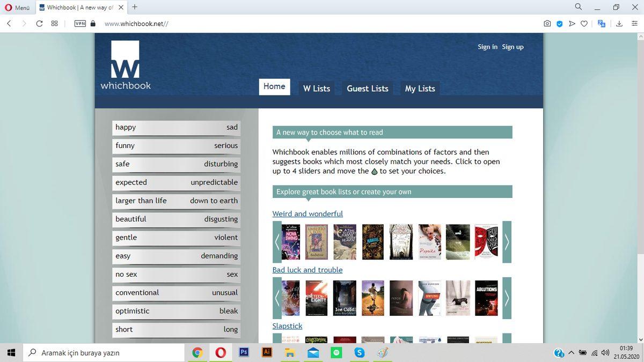The height and width of the screenshot is (362, 644).
Task: Click the snapshot camera icon in address bar
Action: tap(547, 24)
